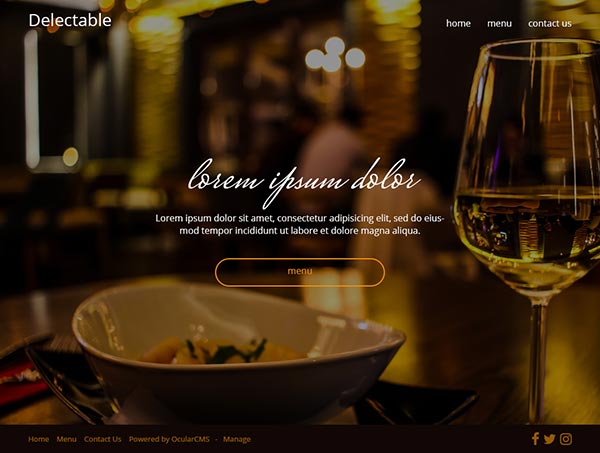This screenshot has height=453, width=600.
Task: Click the 'lorem ipsum dolor' script heading
Action: pyautogui.click(x=304, y=182)
